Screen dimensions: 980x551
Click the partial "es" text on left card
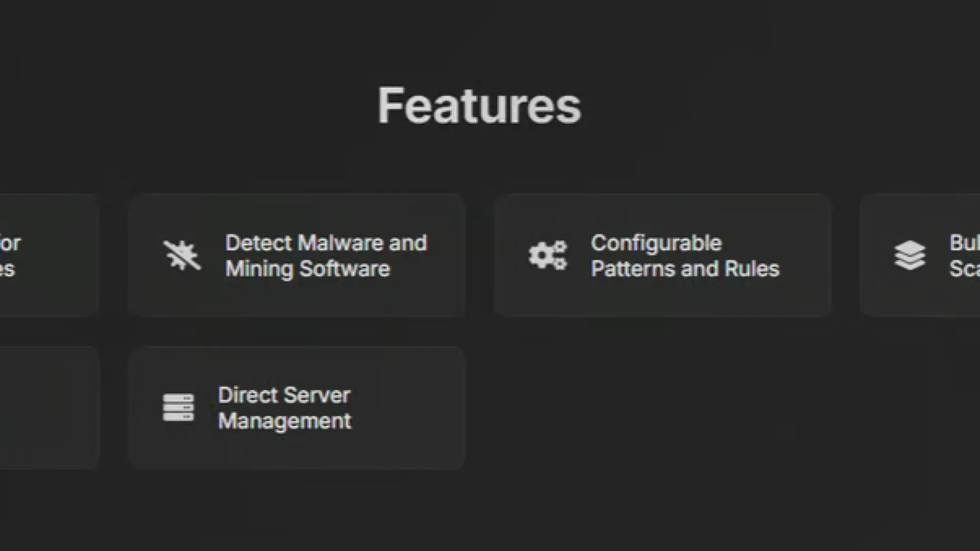coord(8,269)
